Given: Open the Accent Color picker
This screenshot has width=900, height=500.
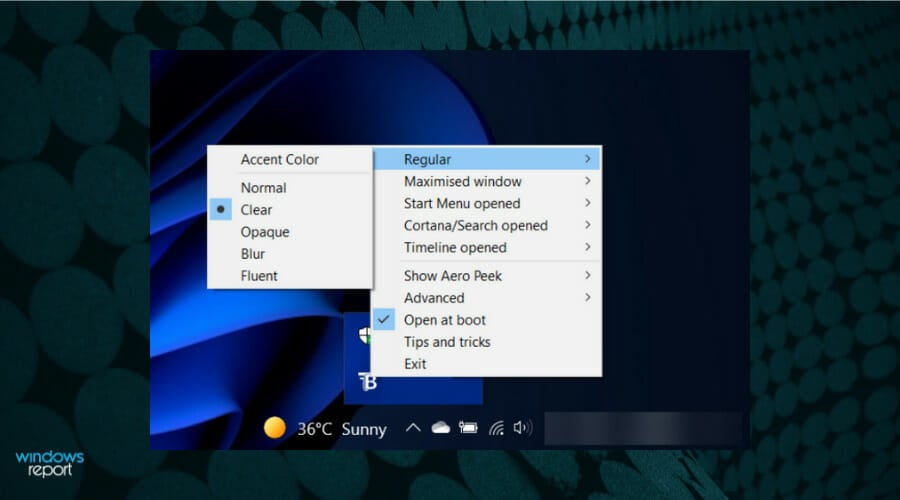Looking at the screenshot, I should point(280,159).
